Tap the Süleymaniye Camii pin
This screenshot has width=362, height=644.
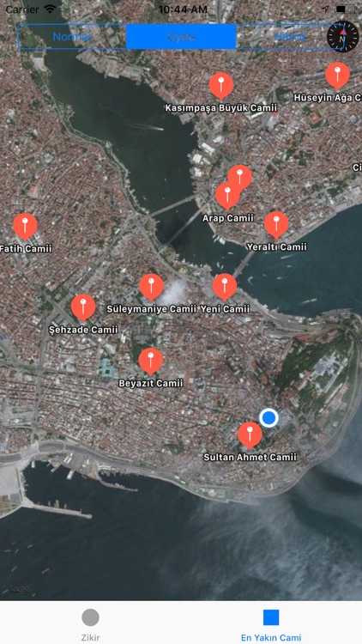[151, 287]
